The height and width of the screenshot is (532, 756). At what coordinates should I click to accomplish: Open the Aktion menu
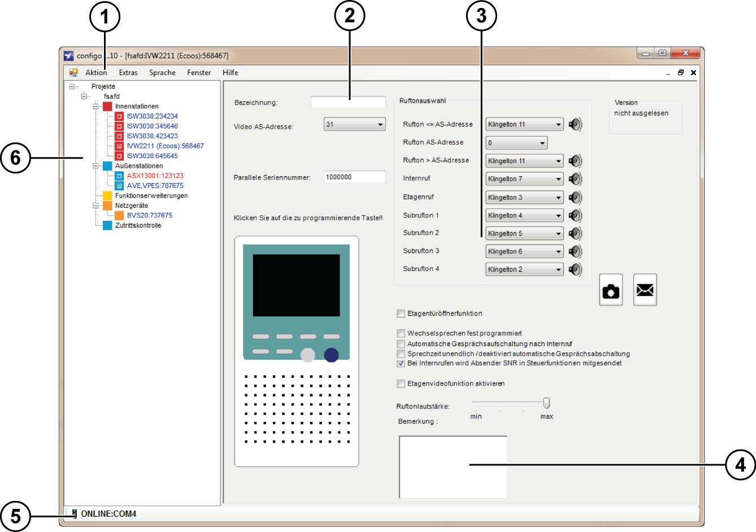click(96, 73)
